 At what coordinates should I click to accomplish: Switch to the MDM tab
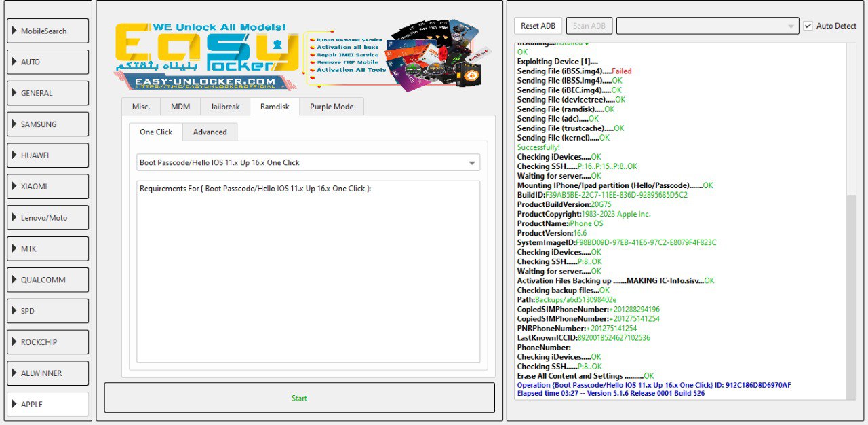tap(180, 107)
